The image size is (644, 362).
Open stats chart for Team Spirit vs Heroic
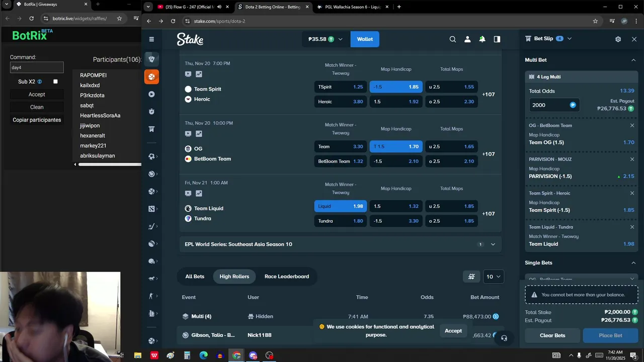pyautogui.click(x=199, y=74)
